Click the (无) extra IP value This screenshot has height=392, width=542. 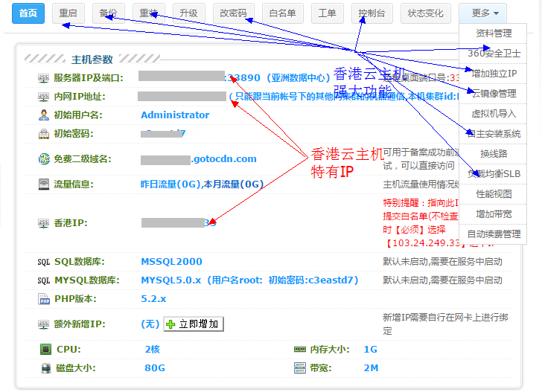[x=150, y=324]
